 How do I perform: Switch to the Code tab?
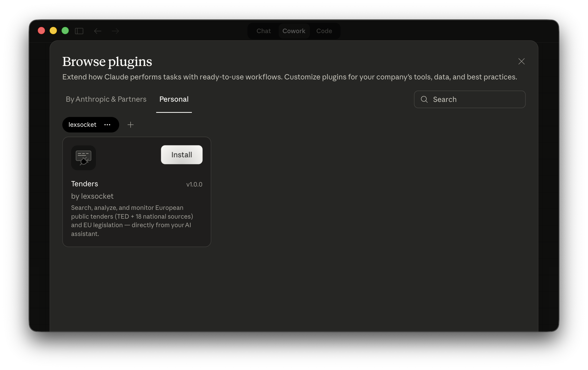pos(324,31)
